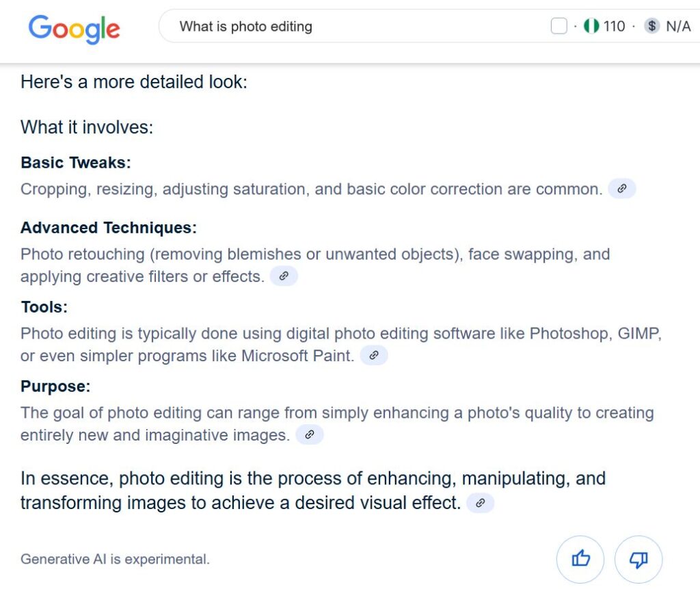Open the source link icon after "desired visual effect"
The width and height of the screenshot is (700, 589).
click(x=480, y=503)
